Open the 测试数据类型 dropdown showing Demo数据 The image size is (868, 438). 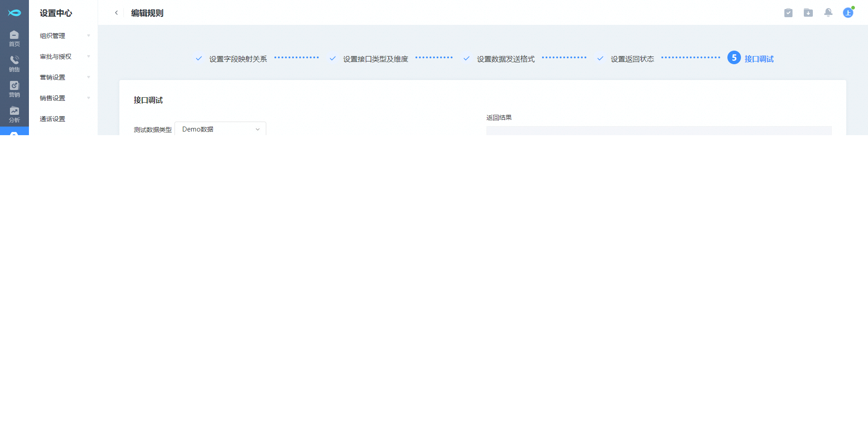point(220,129)
